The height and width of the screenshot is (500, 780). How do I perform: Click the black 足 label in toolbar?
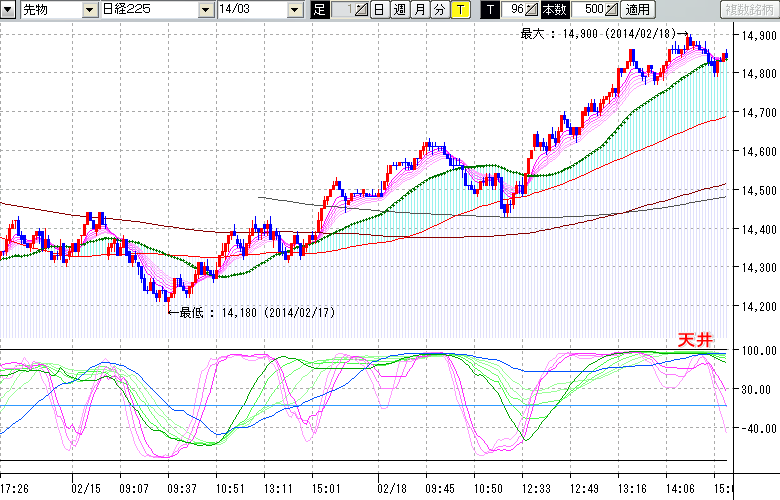coord(320,10)
